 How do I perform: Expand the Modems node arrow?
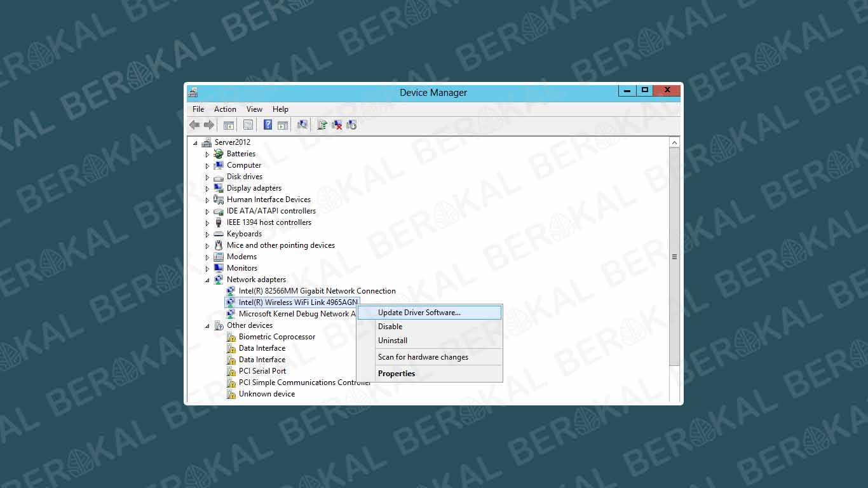click(207, 257)
